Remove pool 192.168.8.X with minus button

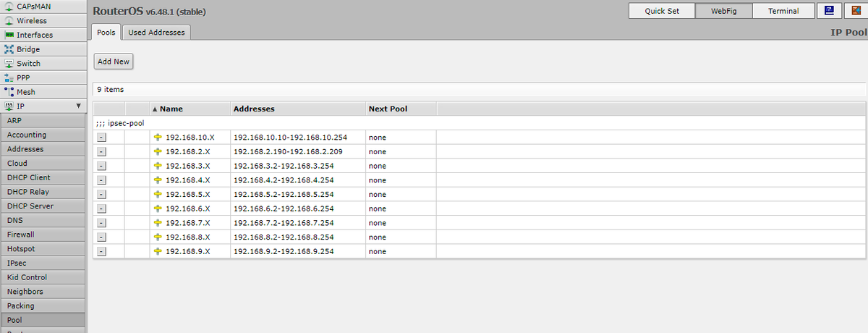pyautogui.click(x=101, y=237)
